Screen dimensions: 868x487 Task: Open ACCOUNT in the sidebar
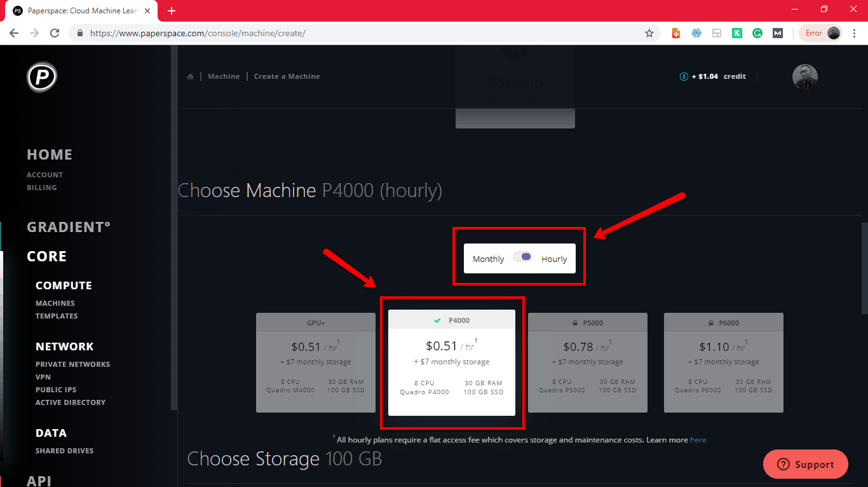tap(44, 175)
